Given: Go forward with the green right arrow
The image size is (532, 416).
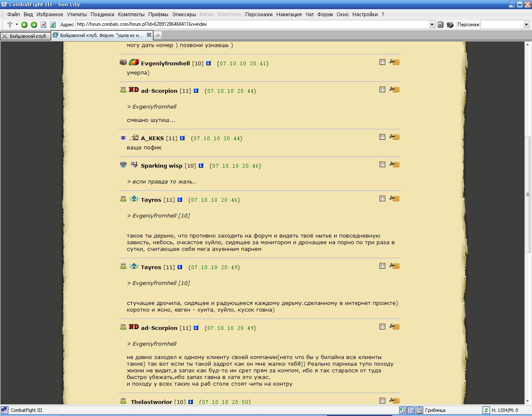Looking at the screenshot, I should 34,25.
